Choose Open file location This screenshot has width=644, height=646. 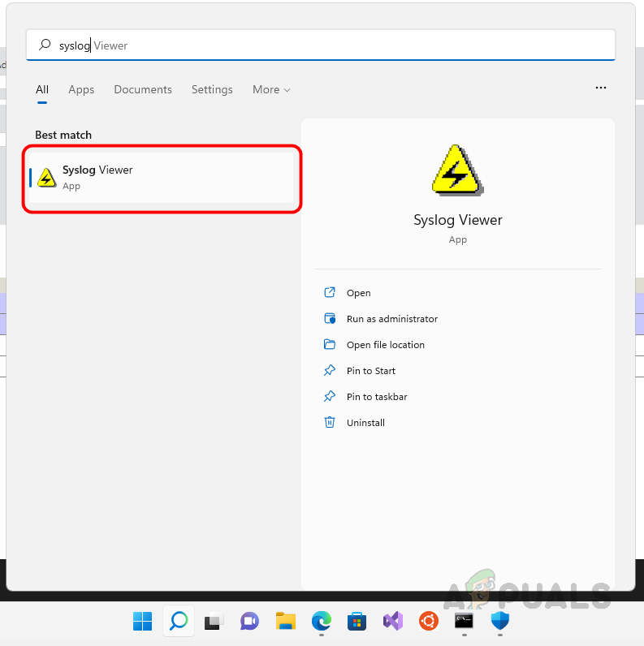386,345
